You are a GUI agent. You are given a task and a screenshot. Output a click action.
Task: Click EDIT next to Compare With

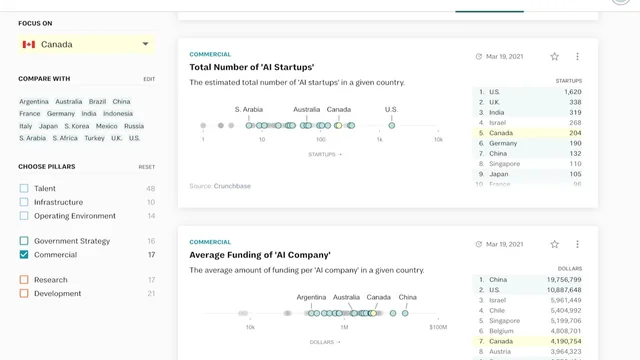(x=149, y=79)
